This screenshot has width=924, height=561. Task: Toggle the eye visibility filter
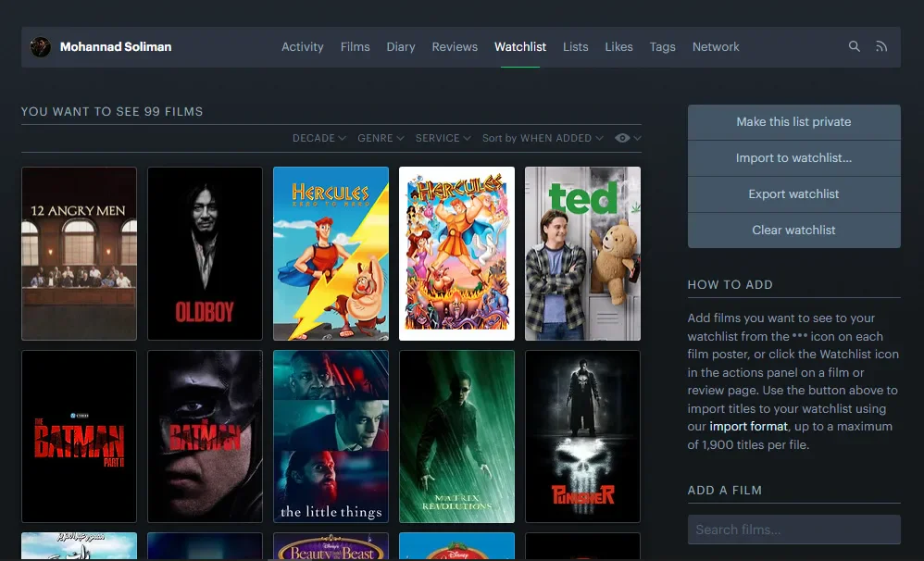(x=621, y=138)
